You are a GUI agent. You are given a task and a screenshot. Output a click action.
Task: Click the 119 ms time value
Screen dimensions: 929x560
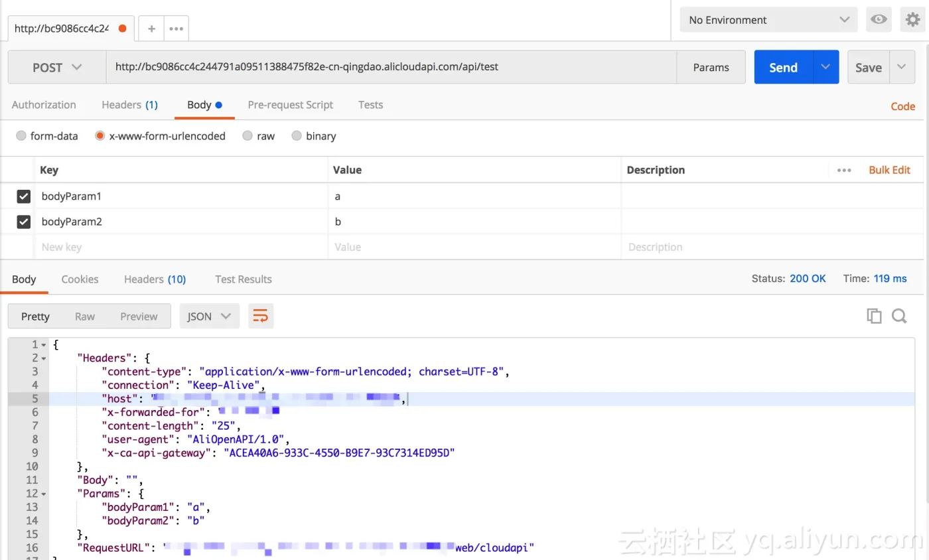[x=891, y=279]
